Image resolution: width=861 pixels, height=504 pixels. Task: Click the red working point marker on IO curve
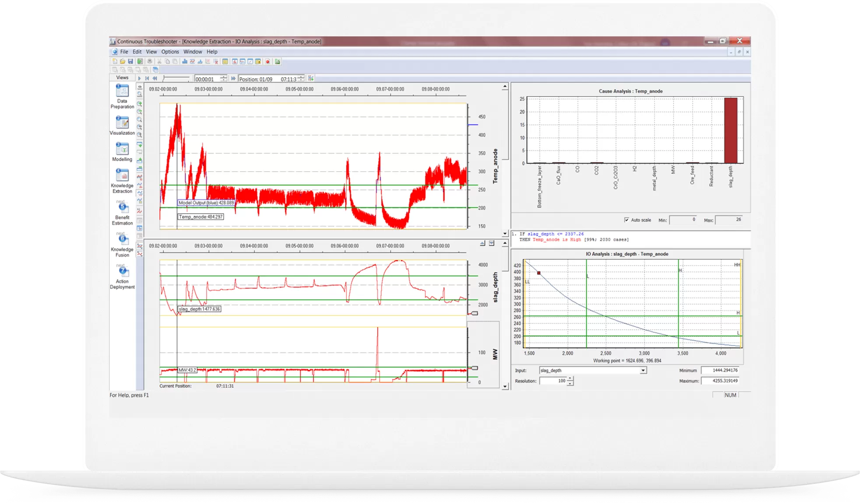[x=539, y=273]
